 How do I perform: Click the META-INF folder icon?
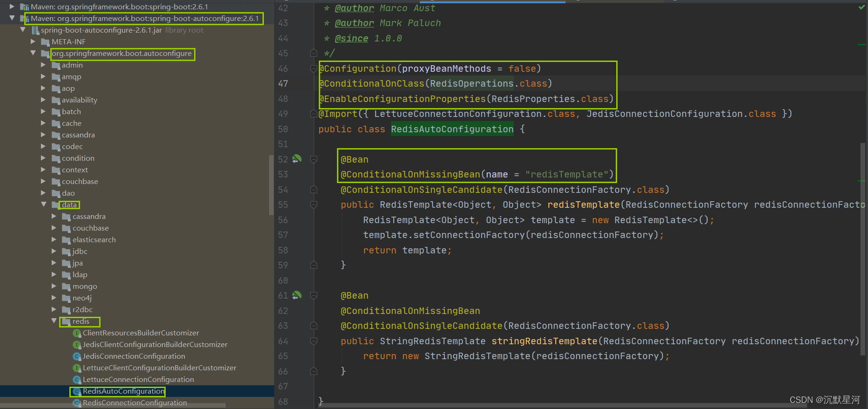click(x=45, y=42)
